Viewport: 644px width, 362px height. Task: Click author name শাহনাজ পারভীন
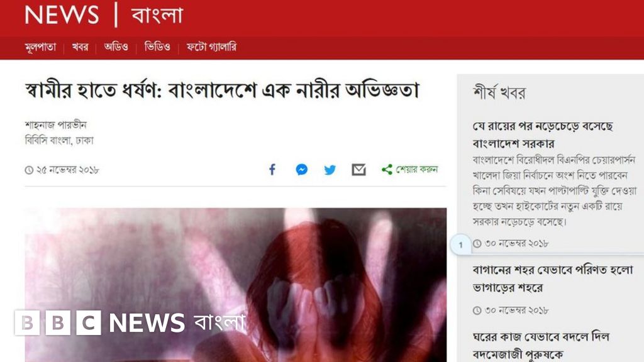pos(56,125)
